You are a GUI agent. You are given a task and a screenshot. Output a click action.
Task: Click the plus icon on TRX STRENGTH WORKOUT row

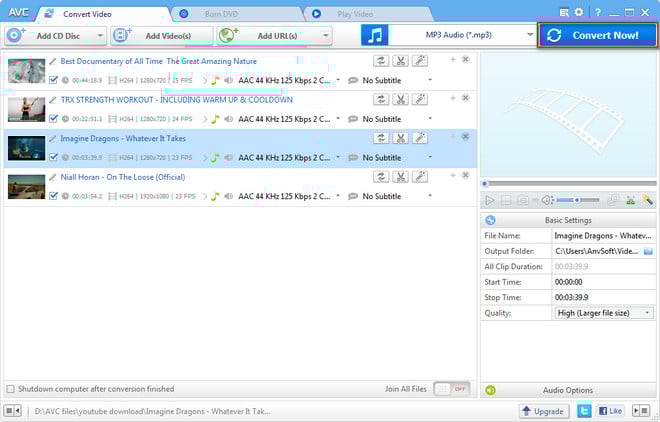(x=453, y=98)
